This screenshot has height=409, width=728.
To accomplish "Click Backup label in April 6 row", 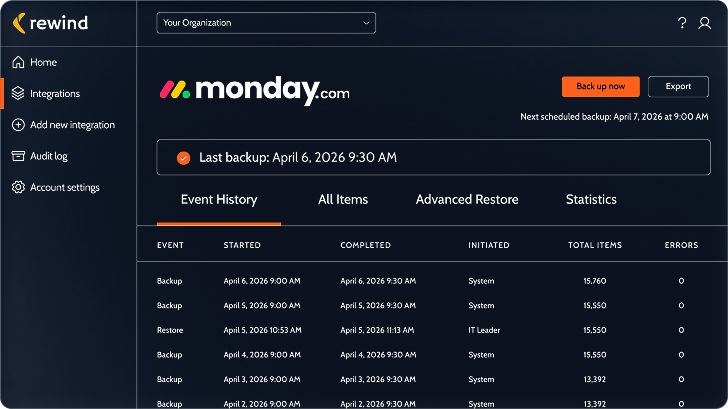I will coord(169,281).
